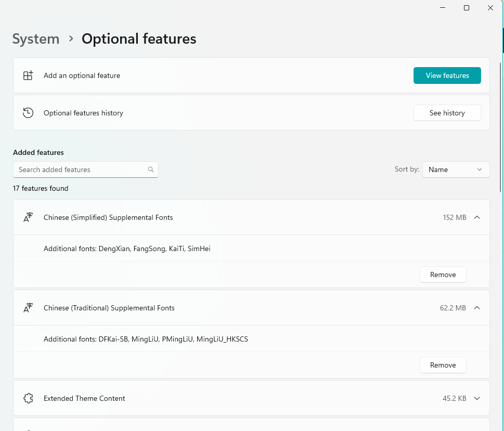Click the View features button
Viewport: 504px width, 431px height.
point(447,75)
